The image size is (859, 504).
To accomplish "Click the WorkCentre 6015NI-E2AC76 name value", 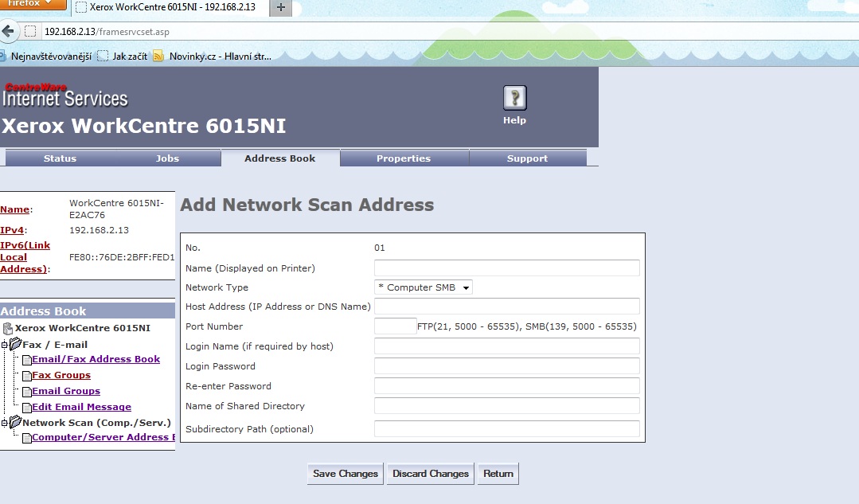I will (x=116, y=209).
